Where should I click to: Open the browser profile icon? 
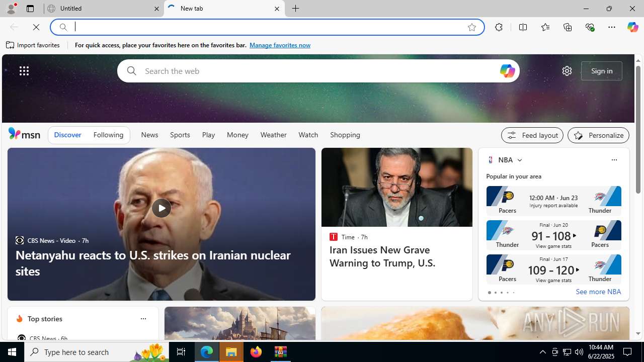coord(11,9)
